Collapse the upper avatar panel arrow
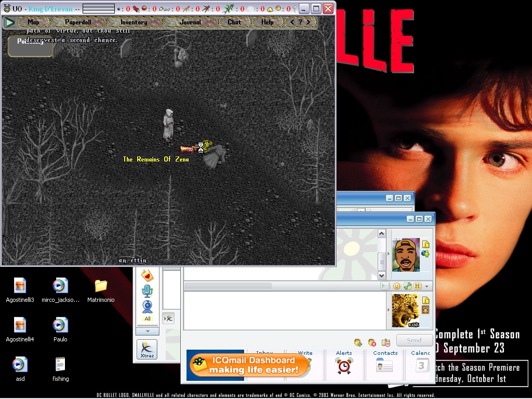This screenshot has width=532, height=399. point(389,254)
